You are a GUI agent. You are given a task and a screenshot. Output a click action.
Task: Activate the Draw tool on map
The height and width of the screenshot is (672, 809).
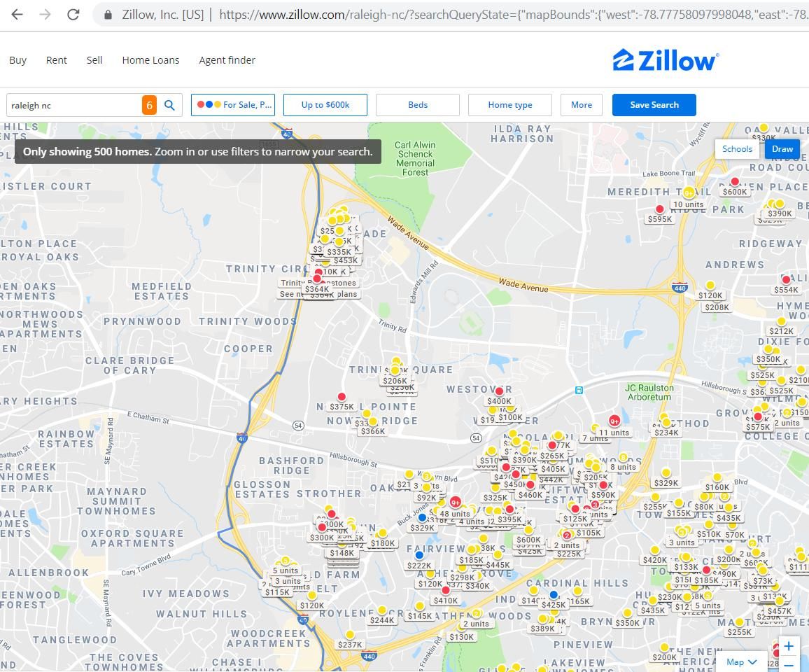tap(782, 148)
